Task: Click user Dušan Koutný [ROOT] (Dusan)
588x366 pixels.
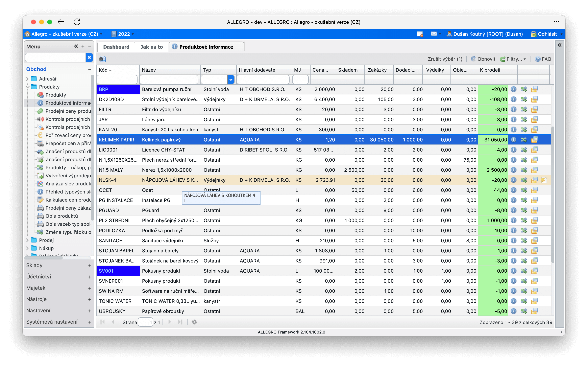Action: coord(485,34)
